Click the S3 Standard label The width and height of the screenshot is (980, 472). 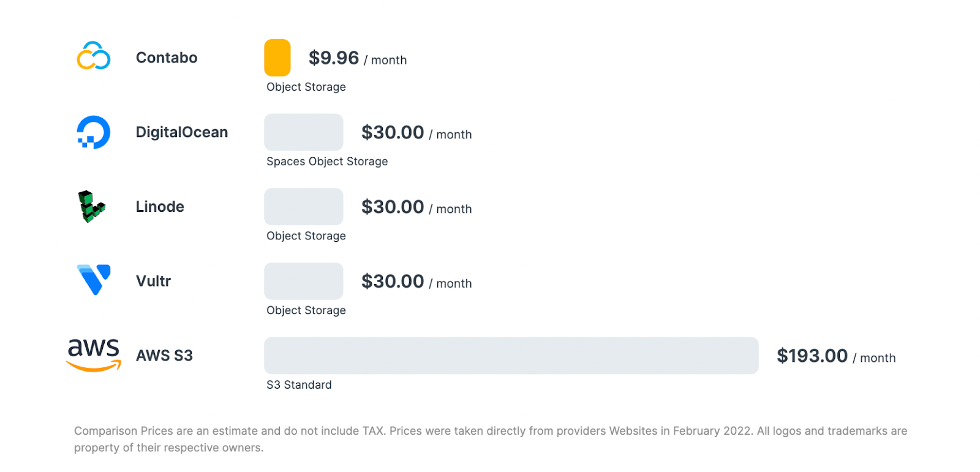tap(299, 385)
